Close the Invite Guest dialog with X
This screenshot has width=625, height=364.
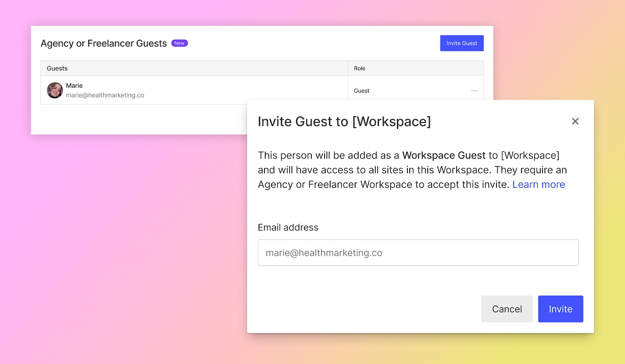click(x=575, y=121)
